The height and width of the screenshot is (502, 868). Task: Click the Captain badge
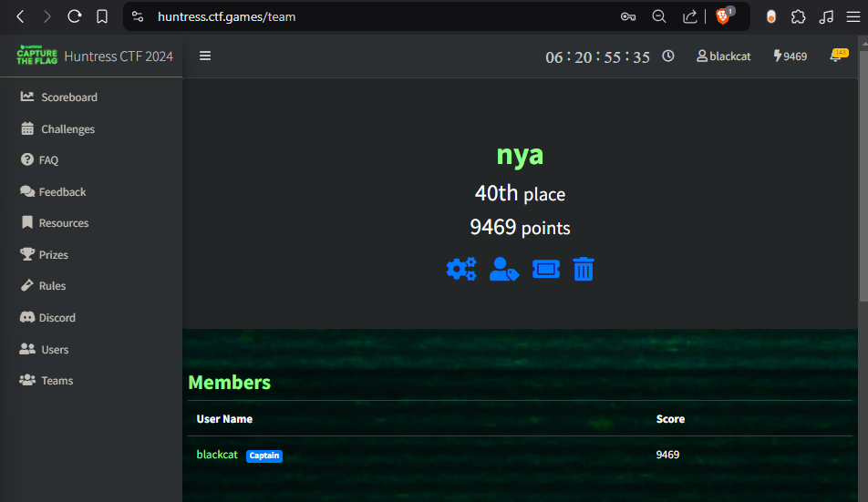pyautogui.click(x=264, y=456)
